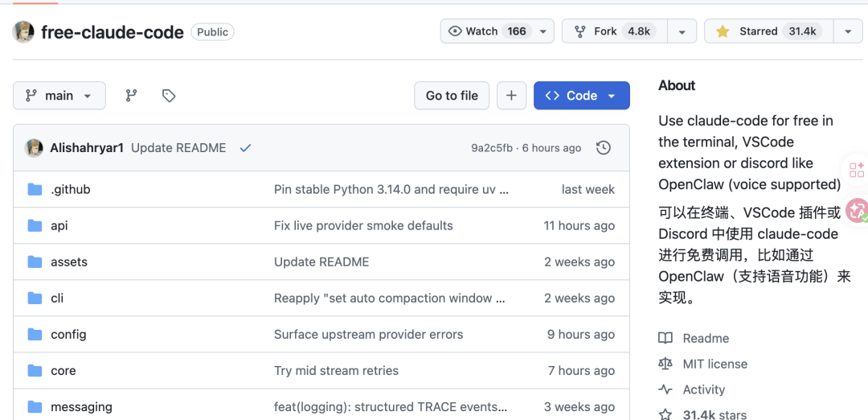This screenshot has height=420, width=868.
Task: Click the Readme link in About
Action: click(706, 339)
